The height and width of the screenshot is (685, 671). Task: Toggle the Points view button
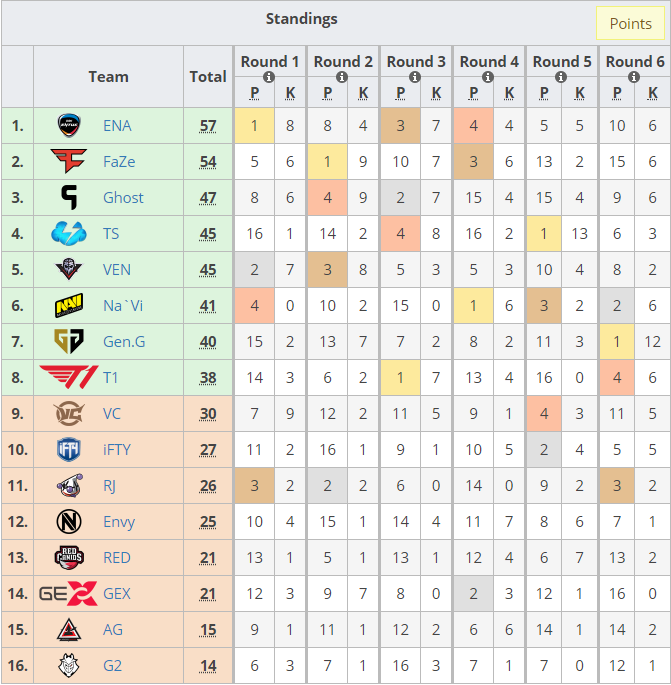click(630, 23)
